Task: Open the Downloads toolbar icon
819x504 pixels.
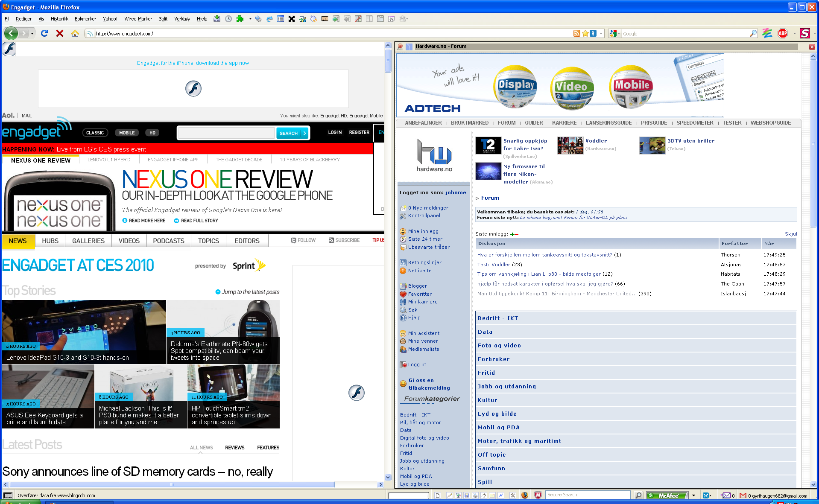Action: click(x=217, y=19)
